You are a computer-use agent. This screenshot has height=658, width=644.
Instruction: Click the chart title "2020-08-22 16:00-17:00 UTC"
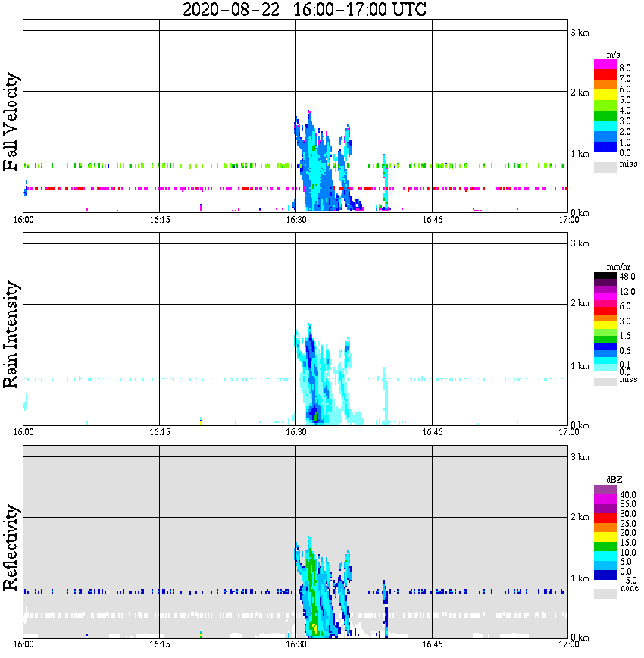pos(304,9)
